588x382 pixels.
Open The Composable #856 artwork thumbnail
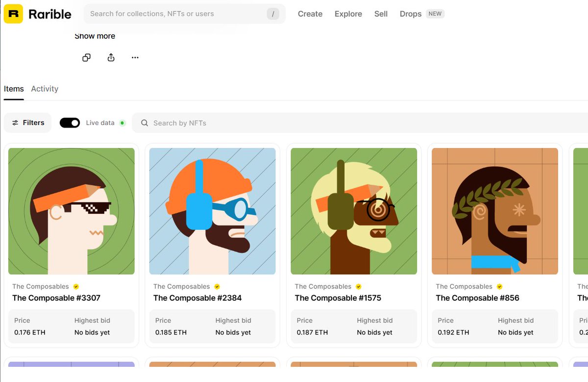click(495, 211)
